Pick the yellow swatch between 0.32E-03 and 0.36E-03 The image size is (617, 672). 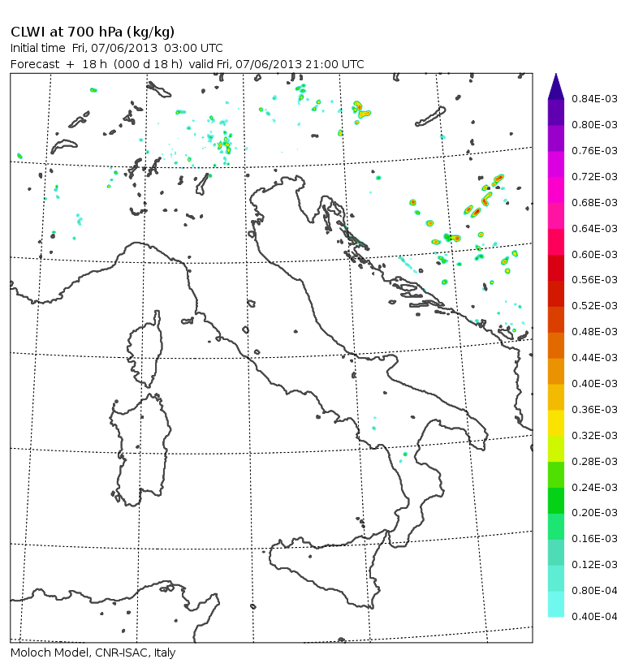555,423
